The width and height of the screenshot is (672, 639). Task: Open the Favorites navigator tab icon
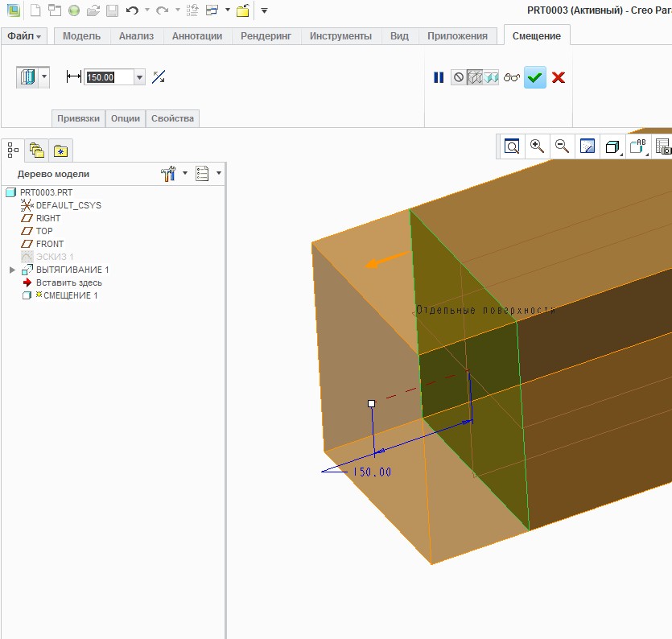click(61, 150)
